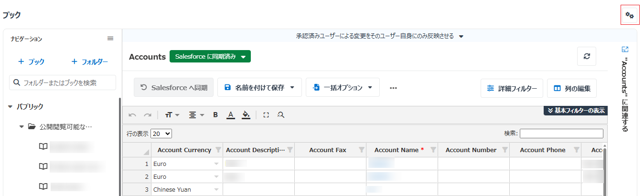Open the more options ellipsis
This screenshot has width=644, height=196.
point(394,88)
